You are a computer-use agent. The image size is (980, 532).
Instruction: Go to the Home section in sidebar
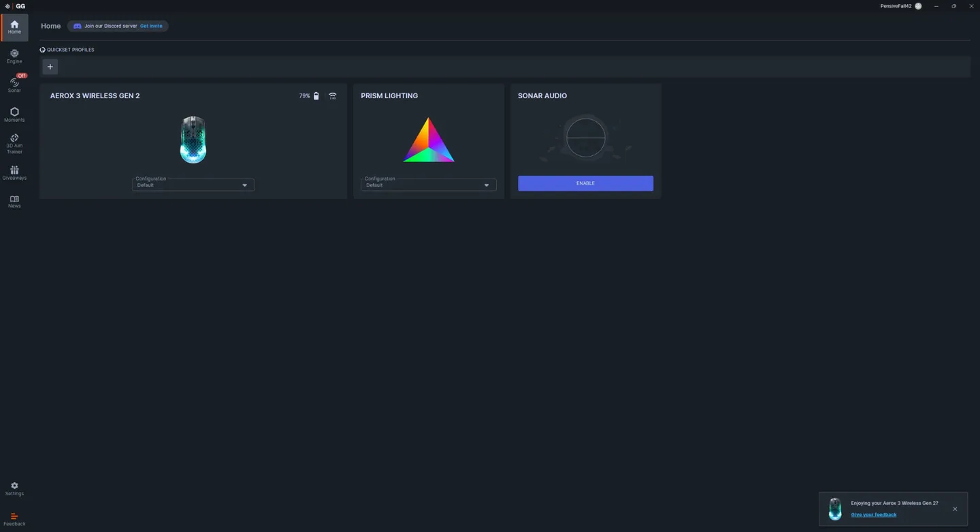click(x=14, y=27)
